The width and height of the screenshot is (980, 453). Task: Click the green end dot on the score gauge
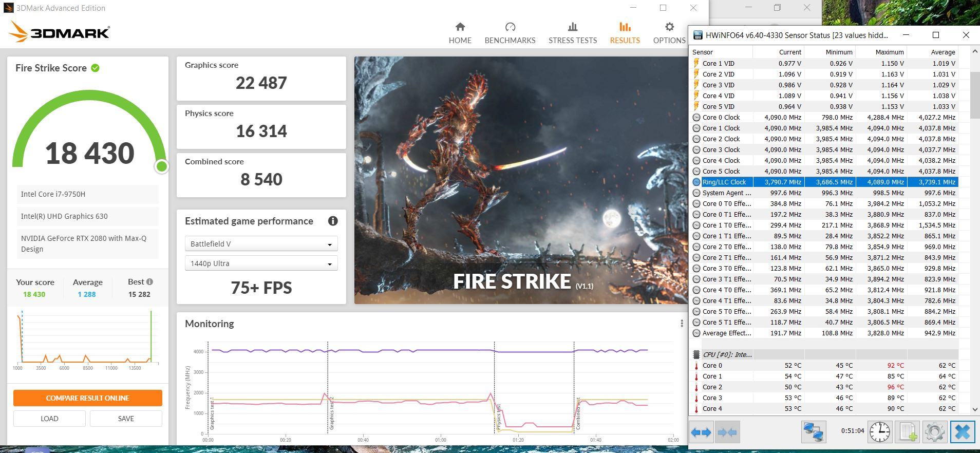(x=162, y=166)
